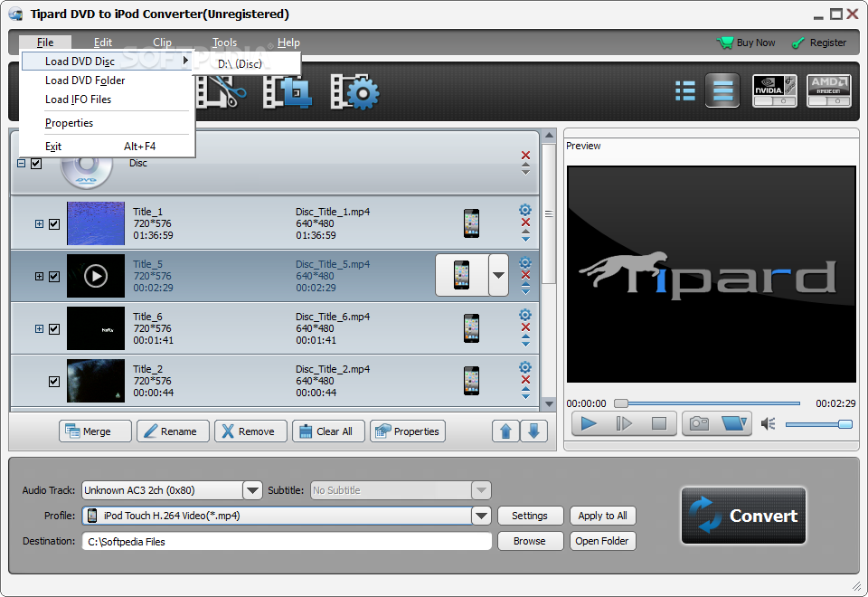
Task: Click the Merge button
Action: click(x=95, y=431)
